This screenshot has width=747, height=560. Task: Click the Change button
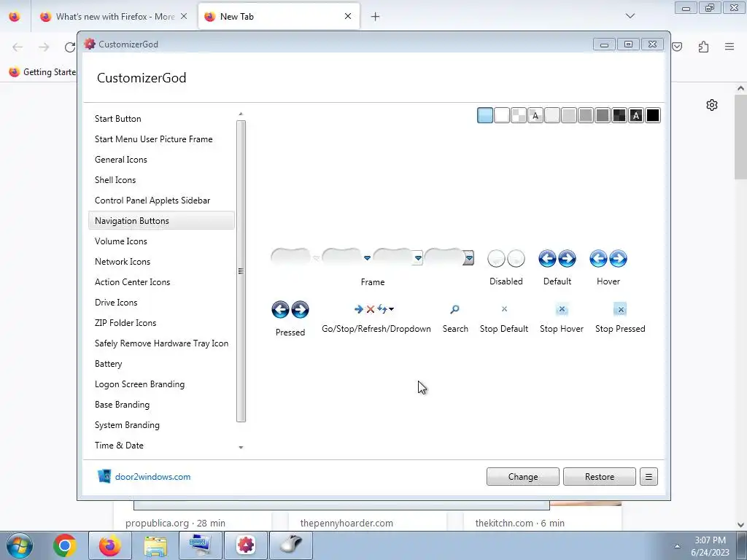click(x=522, y=477)
